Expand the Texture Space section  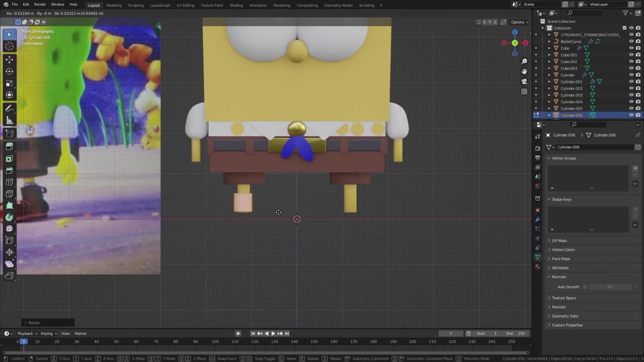(x=564, y=298)
